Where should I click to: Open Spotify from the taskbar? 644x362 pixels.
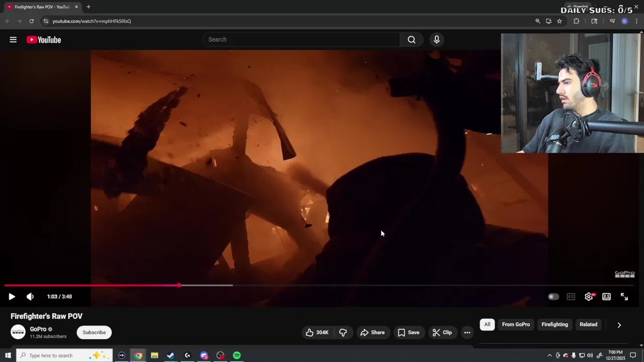236,355
